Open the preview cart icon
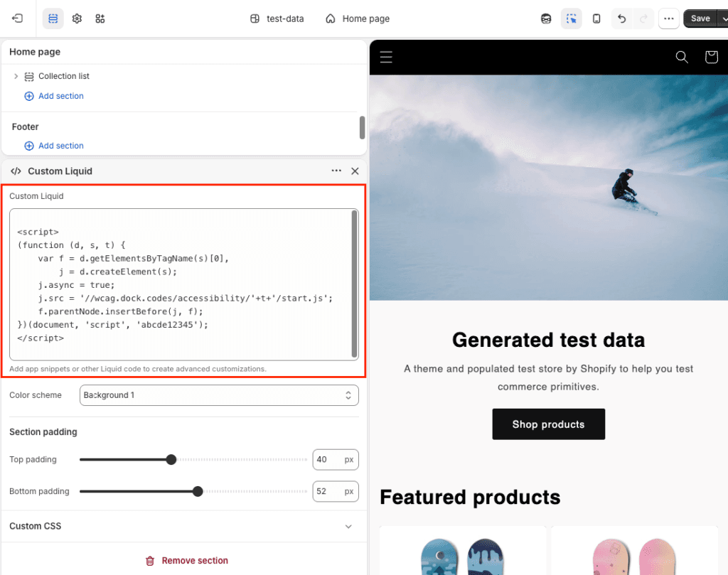The width and height of the screenshot is (728, 575). click(x=711, y=57)
